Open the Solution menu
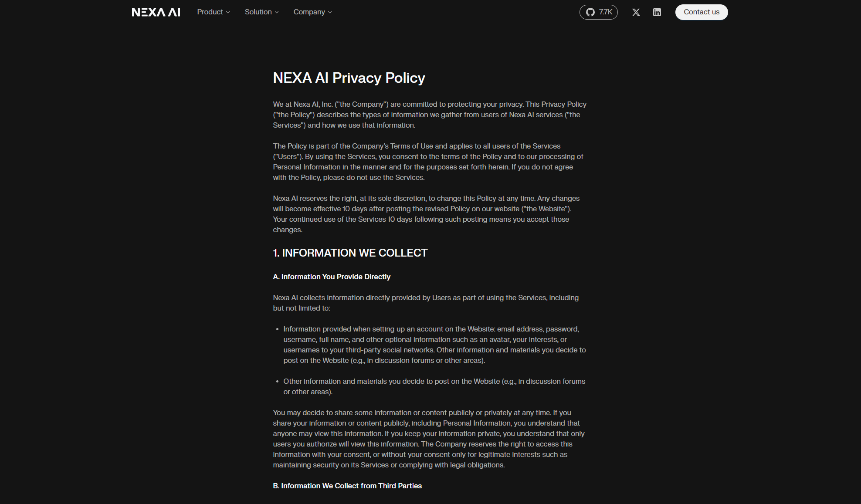The height and width of the screenshot is (504, 861). [x=258, y=12]
